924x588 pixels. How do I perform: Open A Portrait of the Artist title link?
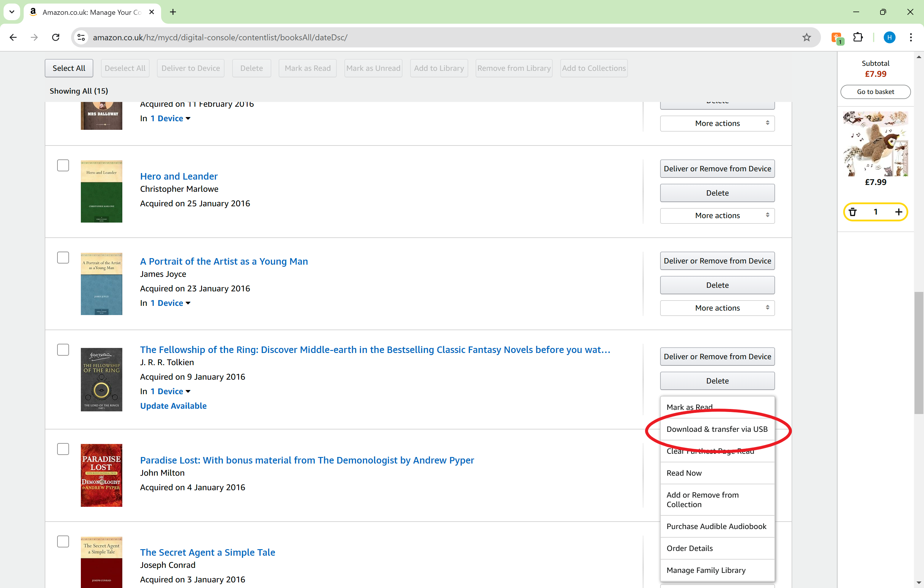click(224, 261)
